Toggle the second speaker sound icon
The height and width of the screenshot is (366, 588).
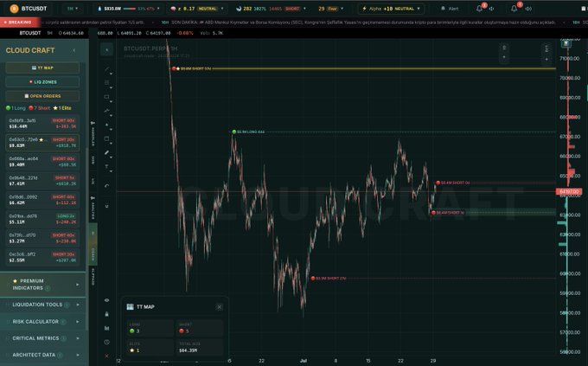528,9
